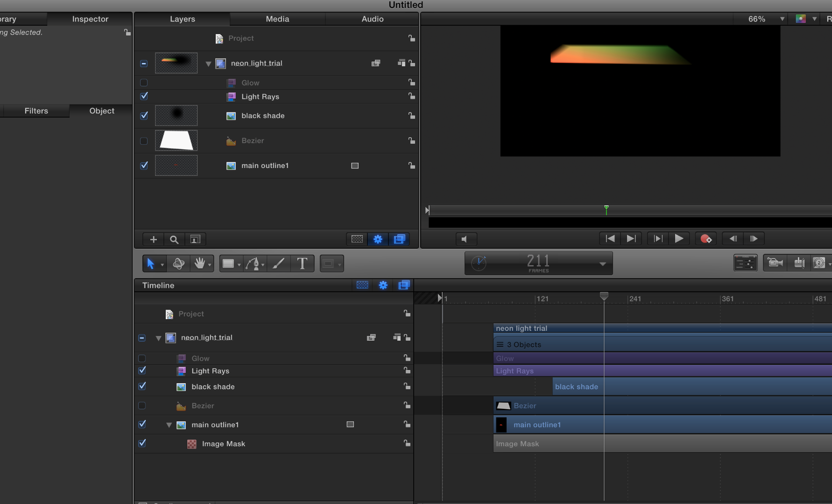832x504 pixels.
Task: Enable the Bezier layer checkbox
Action: (x=144, y=141)
